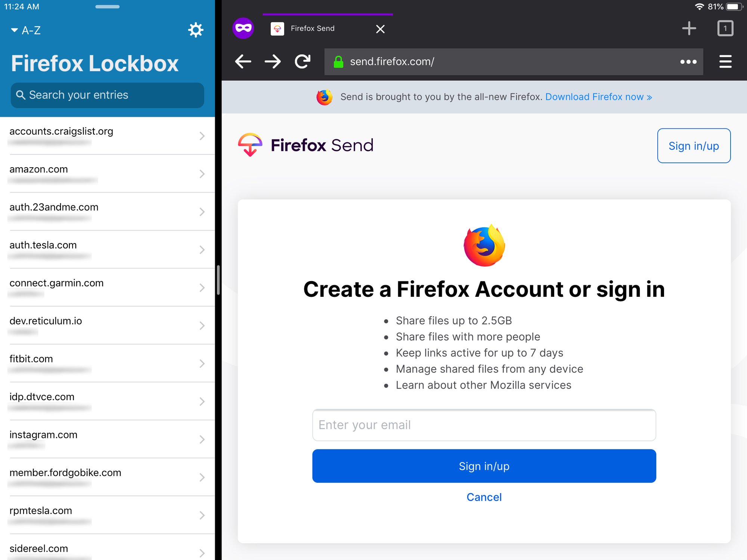Click the Cancel link below sign-in form
This screenshot has height=560, width=747.
coord(484,497)
